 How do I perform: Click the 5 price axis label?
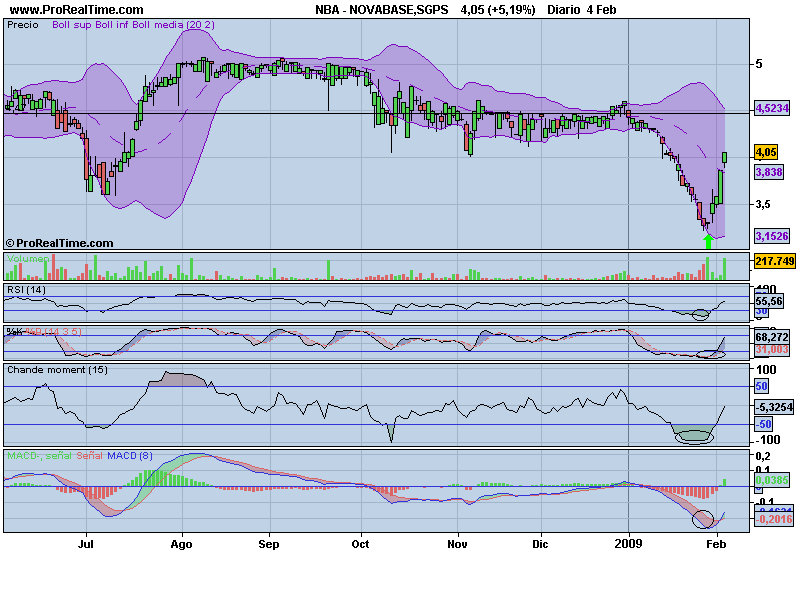[759, 64]
